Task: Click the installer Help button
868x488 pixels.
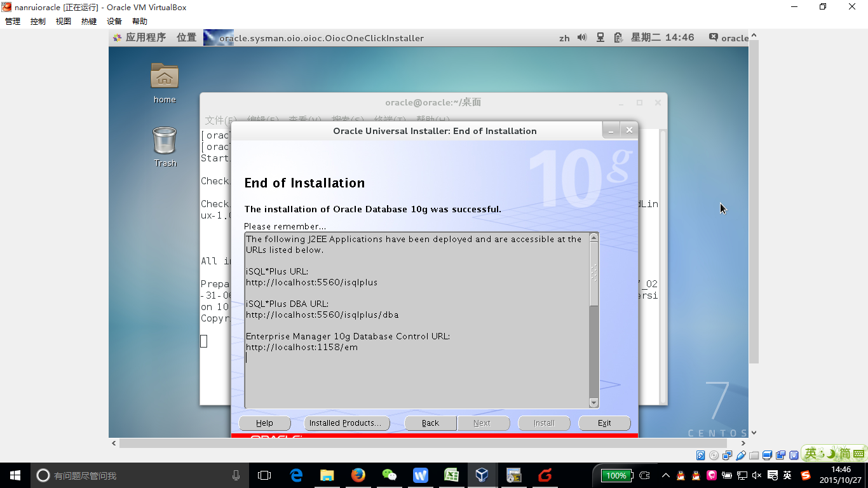Action: click(x=264, y=423)
